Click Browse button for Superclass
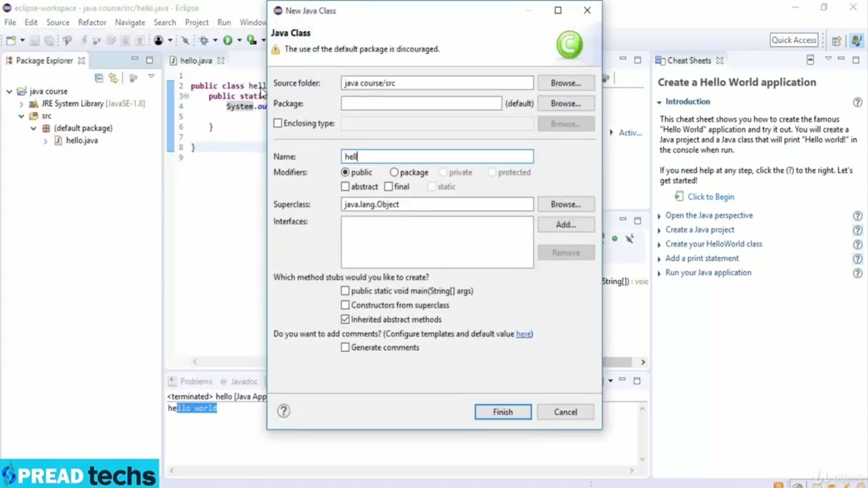 pos(566,204)
